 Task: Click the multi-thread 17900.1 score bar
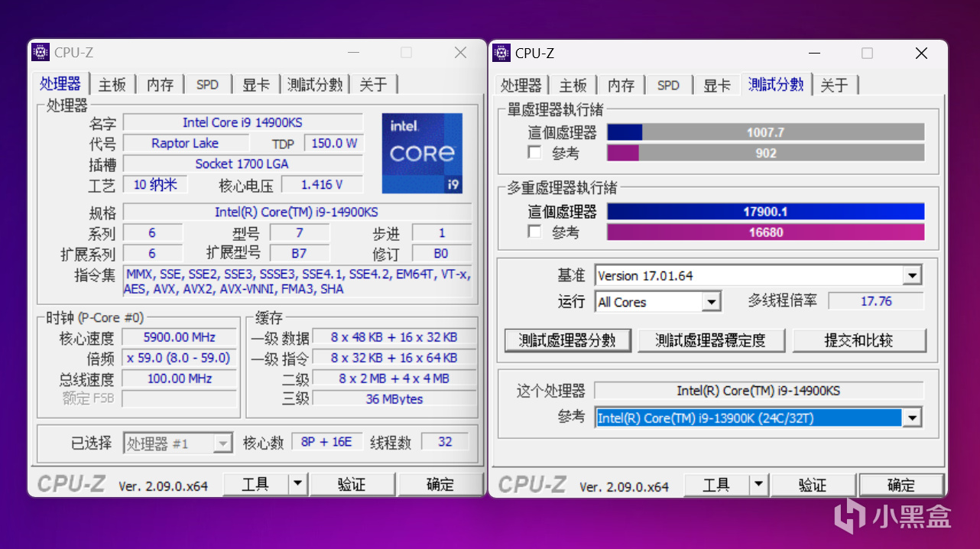coord(766,212)
